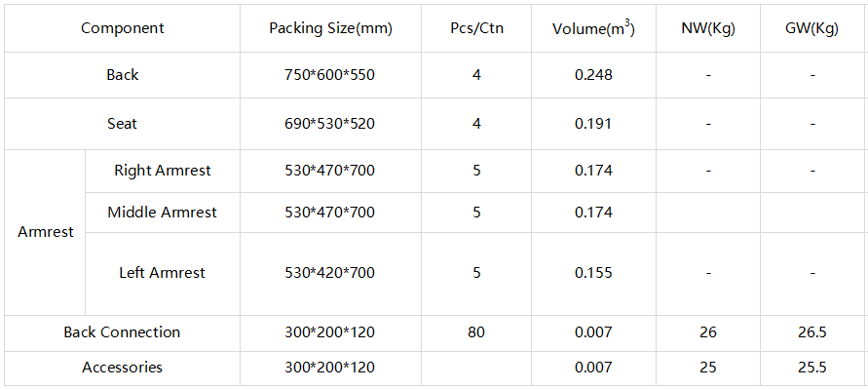Click the Right Armrest cell

[163, 171]
